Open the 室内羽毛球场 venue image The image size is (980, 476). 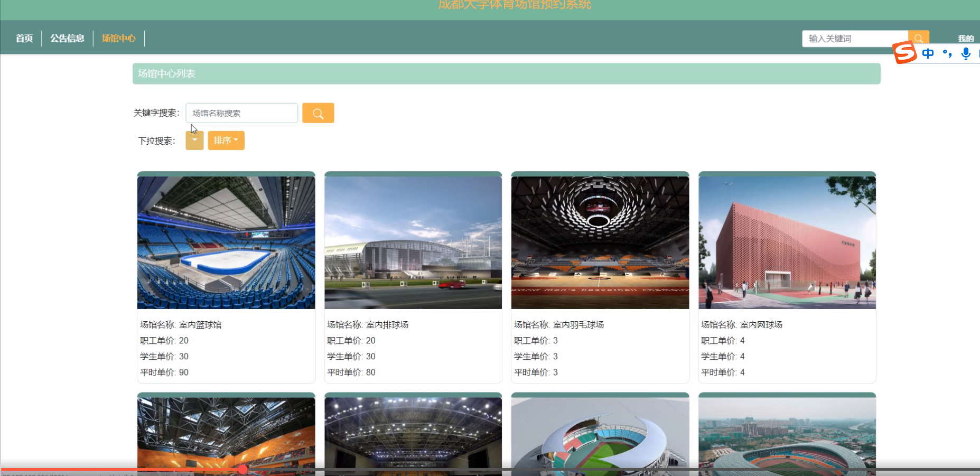coord(600,242)
